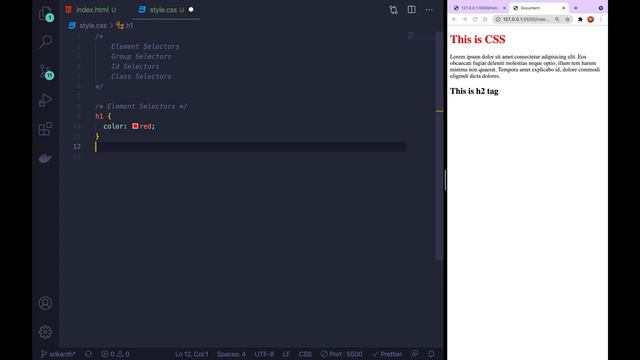The width and height of the screenshot is (640, 360).
Task: Click style.css in the breadcrumb
Action: pos(93,25)
